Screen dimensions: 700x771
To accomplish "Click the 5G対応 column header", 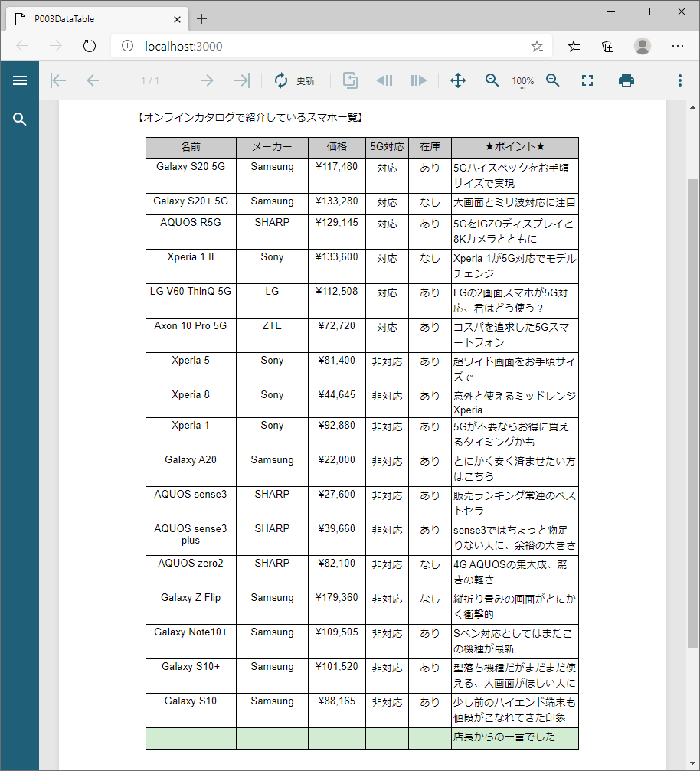I will (x=387, y=148).
